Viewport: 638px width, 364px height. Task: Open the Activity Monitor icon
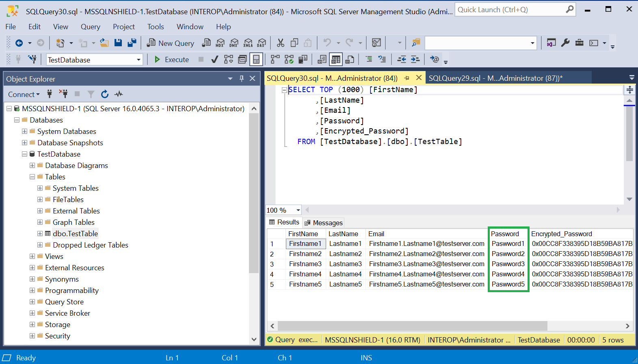(376, 43)
